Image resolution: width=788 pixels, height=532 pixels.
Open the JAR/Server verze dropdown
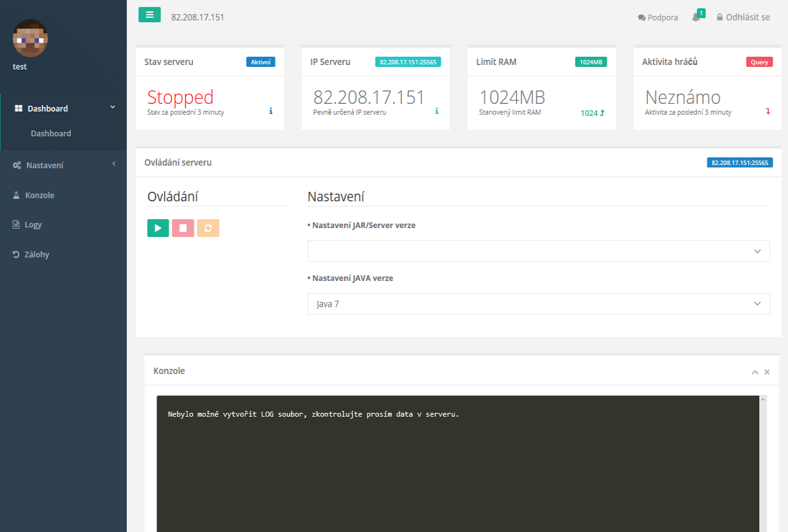538,251
